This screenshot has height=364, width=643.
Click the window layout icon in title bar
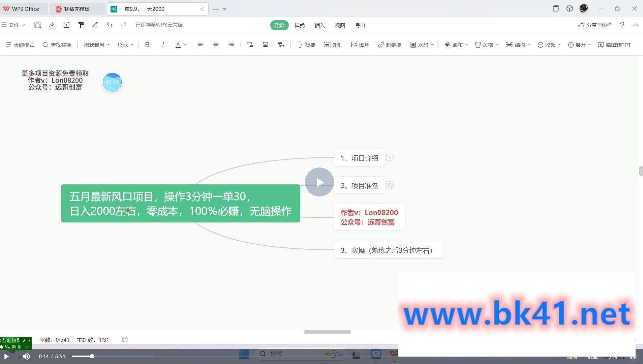click(x=556, y=9)
